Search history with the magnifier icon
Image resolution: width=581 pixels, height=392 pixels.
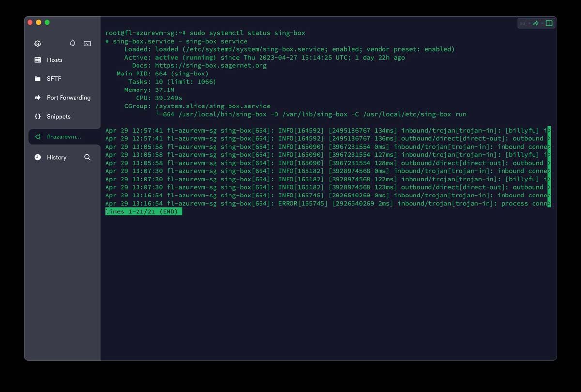click(87, 157)
